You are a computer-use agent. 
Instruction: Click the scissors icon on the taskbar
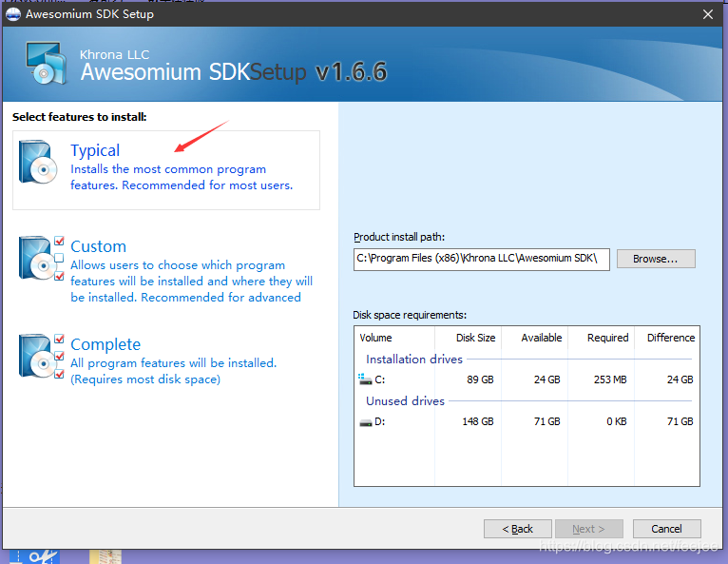[43, 556]
